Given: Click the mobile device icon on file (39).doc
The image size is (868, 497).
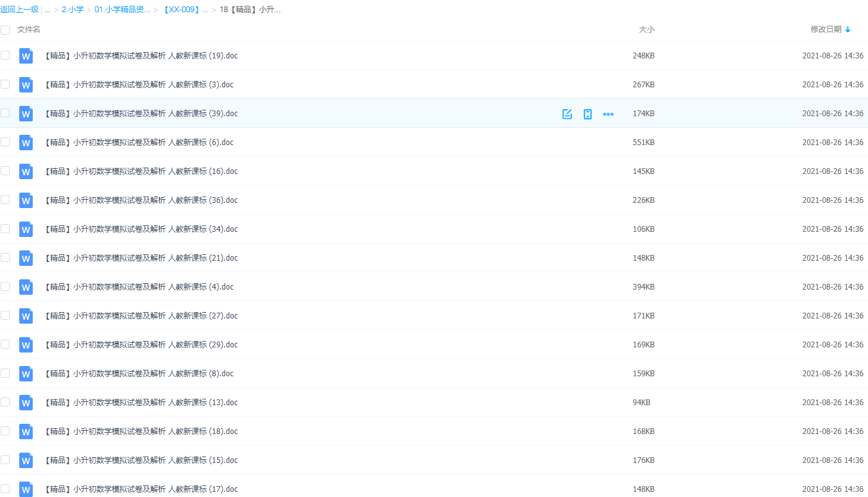Looking at the screenshot, I should [x=587, y=114].
